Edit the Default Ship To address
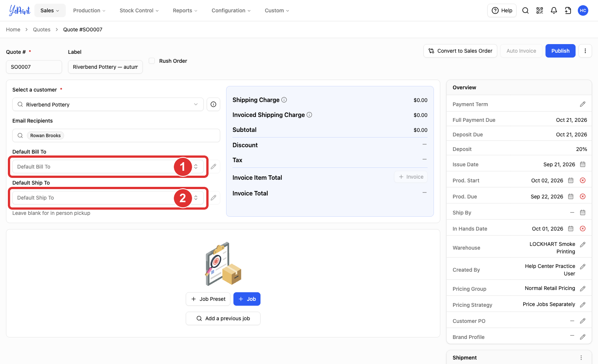Image resolution: width=598 pixels, height=364 pixels. tap(213, 198)
